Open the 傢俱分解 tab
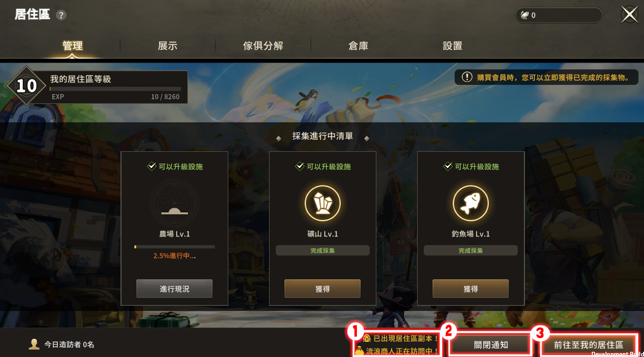The height and width of the screenshot is (357, 644). 263,46
